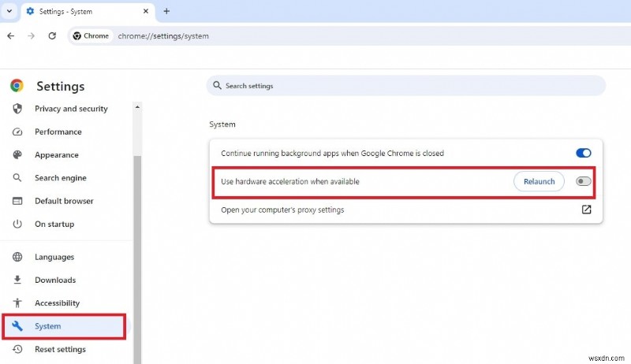This screenshot has width=631, height=364.
Task: Click the Downloads arrow icon
Action: (17, 280)
